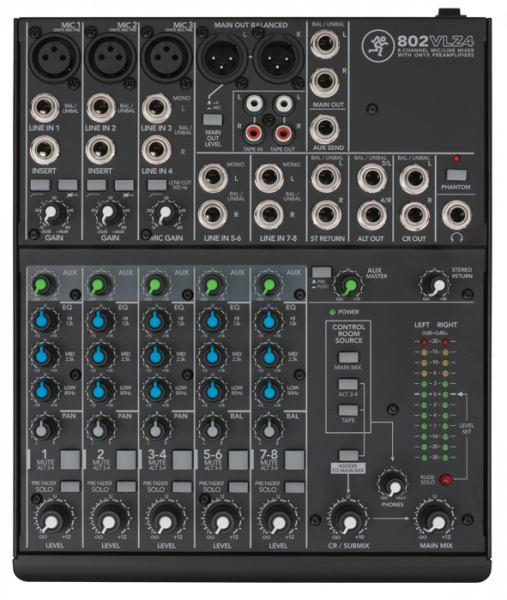The image size is (507, 600).
Task: Click the green POWER LED
Action: coord(332,312)
